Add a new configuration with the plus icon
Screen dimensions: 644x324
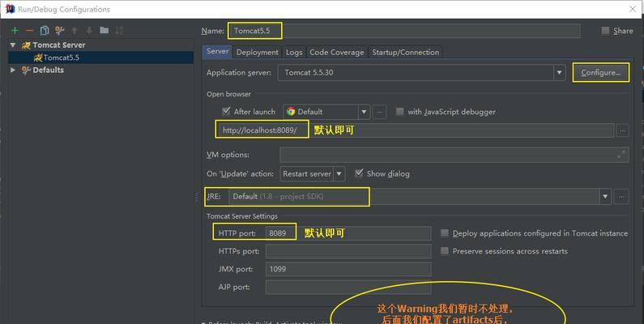15,31
